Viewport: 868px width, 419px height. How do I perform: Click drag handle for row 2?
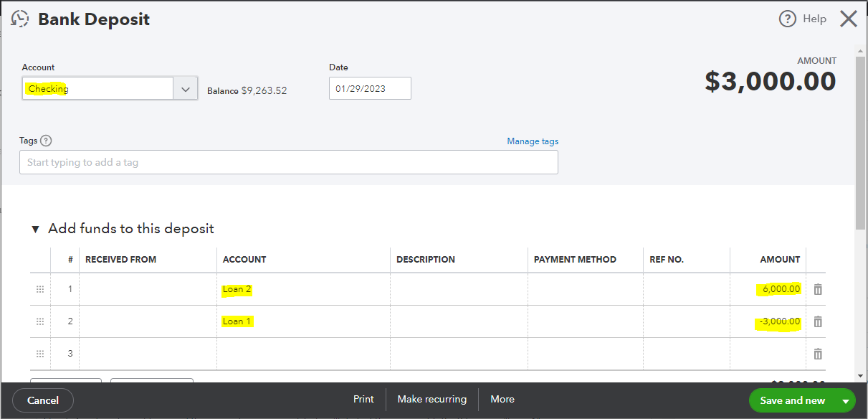coord(40,321)
